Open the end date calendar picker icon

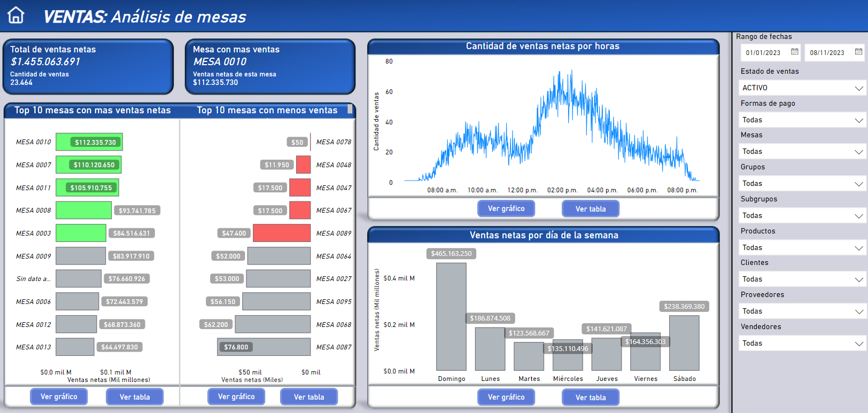(x=858, y=52)
